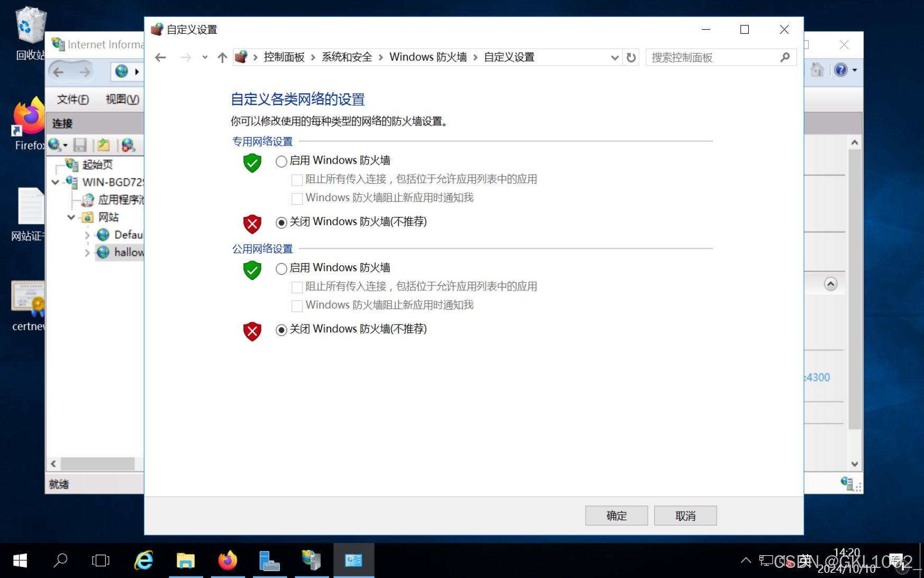The width and height of the screenshot is (924, 578).
Task: Click IIS Manager forward navigation arrow
Action: point(84,71)
